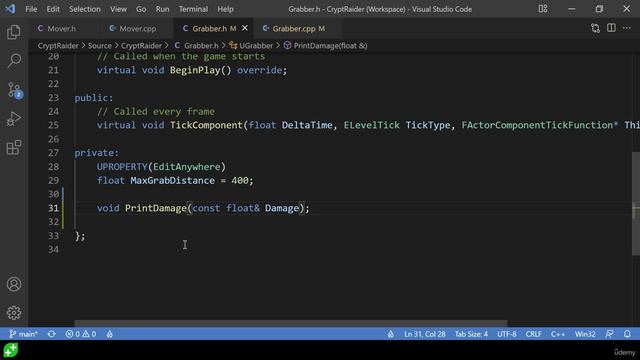640x360 pixels.
Task: Click line number 25 in gutter
Action: point(53,125)
